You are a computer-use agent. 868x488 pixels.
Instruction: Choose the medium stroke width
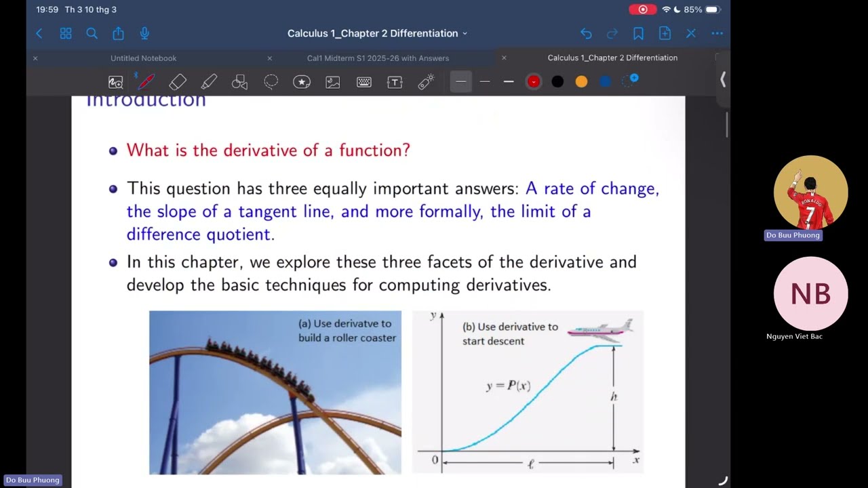point(485,81)
